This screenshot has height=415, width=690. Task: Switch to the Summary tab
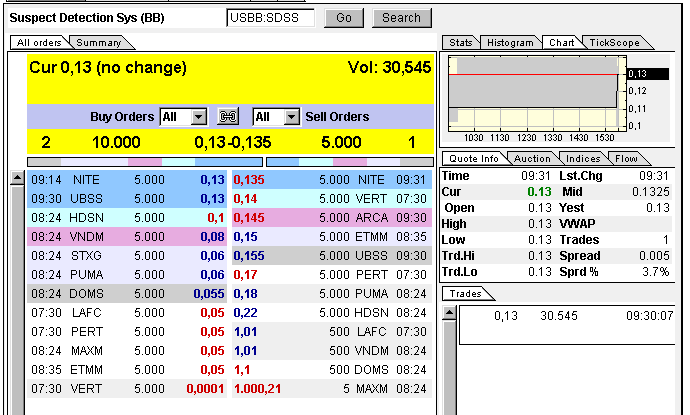(x=99, y=43)
